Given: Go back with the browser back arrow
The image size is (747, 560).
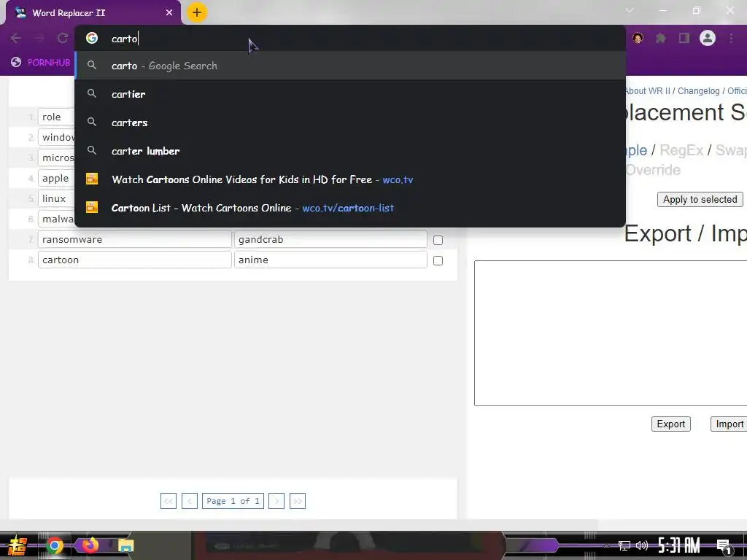Looking at the screenshot, I should [x=16, y=38].
